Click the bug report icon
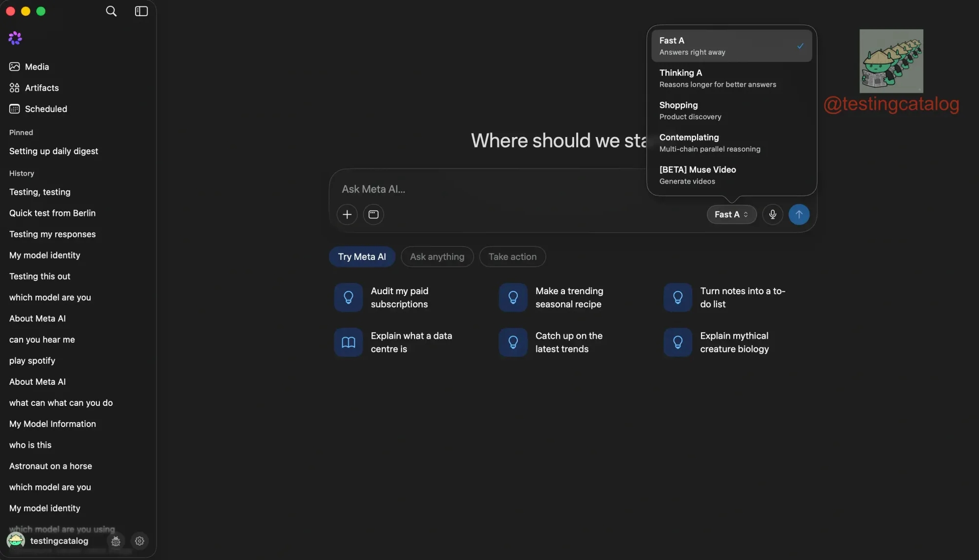Viewport: 979px width, 560px height. click(x=116, y=541)
